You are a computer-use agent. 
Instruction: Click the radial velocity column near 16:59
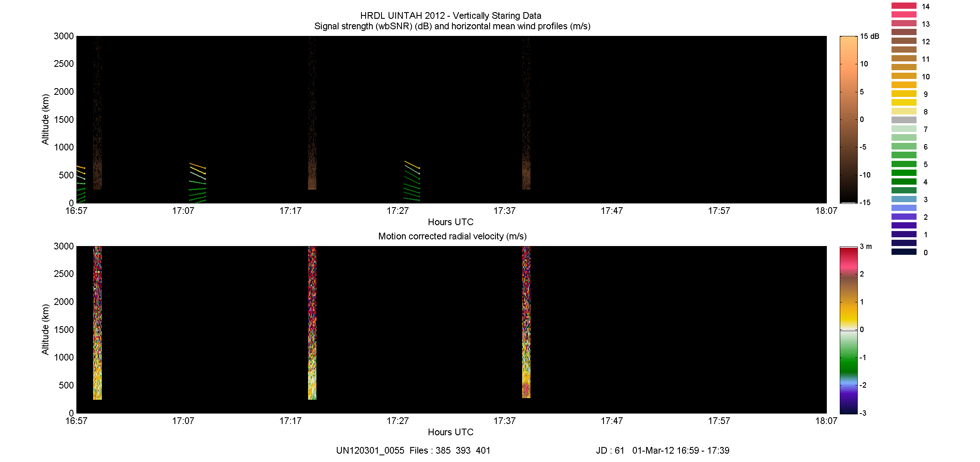97,323
